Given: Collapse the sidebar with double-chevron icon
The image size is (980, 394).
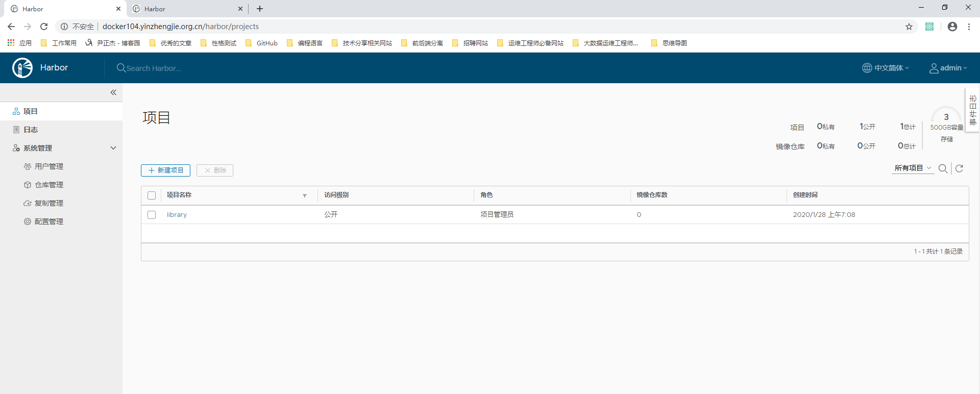Looking at the screenshot, I should coord(113,92).
